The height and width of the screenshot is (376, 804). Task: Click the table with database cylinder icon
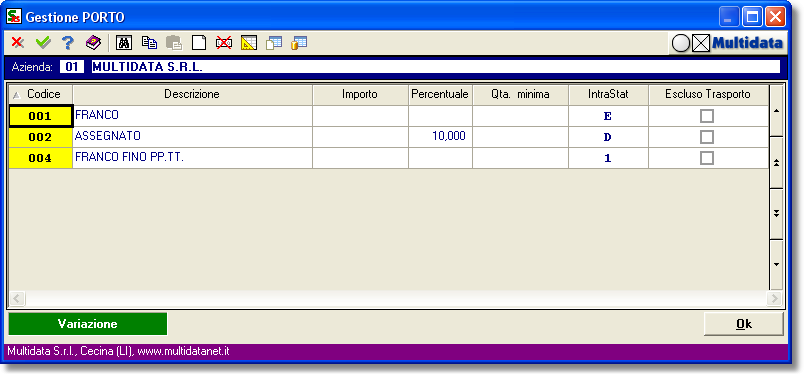click(298, 43)
